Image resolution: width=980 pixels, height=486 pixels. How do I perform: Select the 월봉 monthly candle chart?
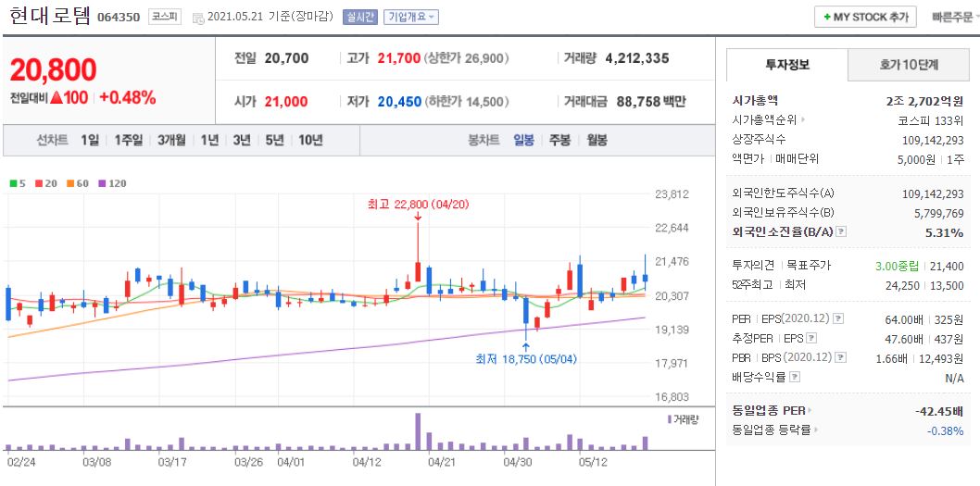[x=597, y=141]
